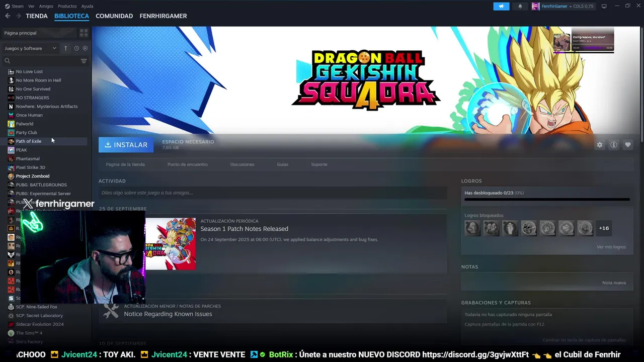Switch to the TIENDA tab
Screen dimensions: 644x362
[37, 16]
